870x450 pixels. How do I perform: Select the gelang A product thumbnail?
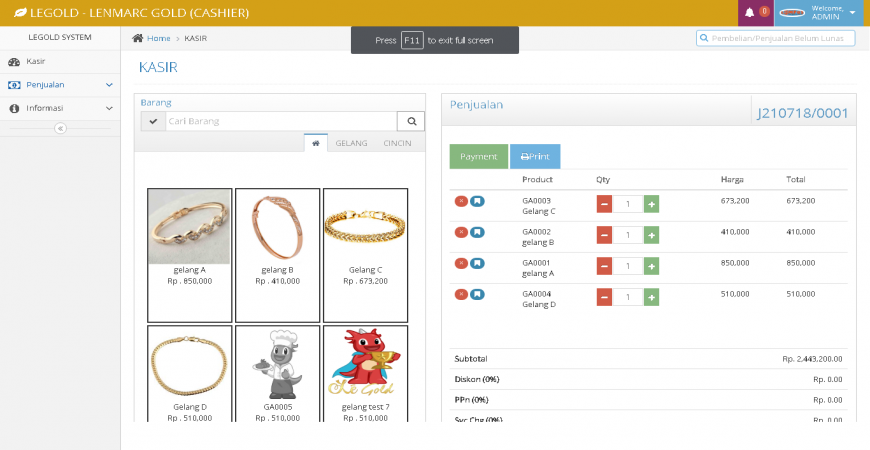point(189,226)
